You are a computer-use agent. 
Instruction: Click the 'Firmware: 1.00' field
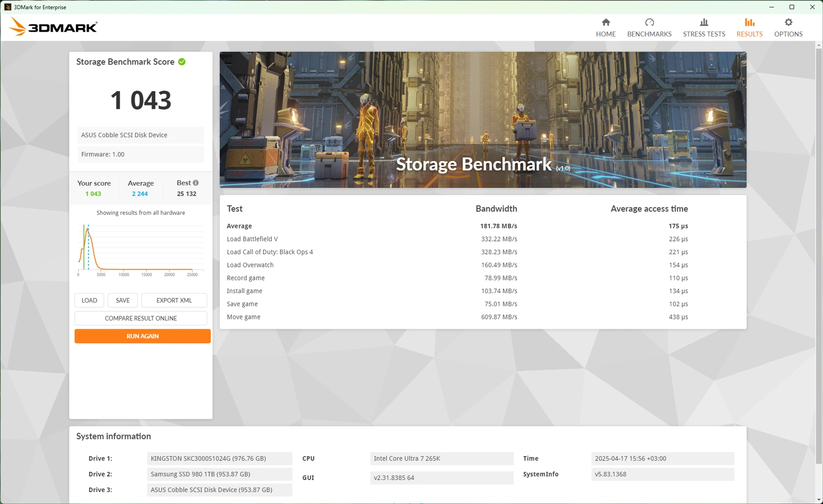point(141,154)
